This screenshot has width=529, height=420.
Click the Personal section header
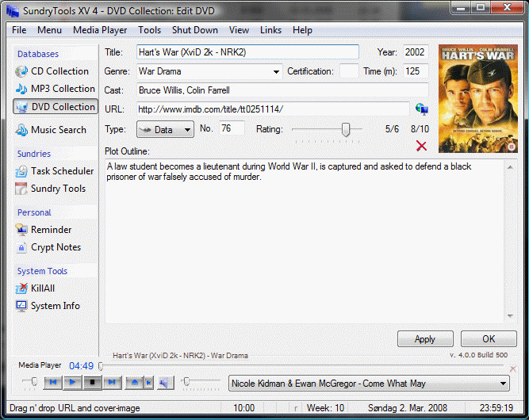tap(34, 212)
